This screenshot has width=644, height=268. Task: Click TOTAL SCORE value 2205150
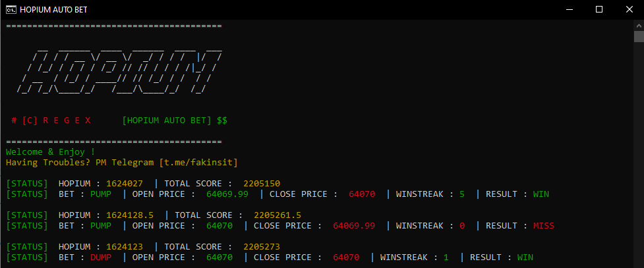click(262, 184)
